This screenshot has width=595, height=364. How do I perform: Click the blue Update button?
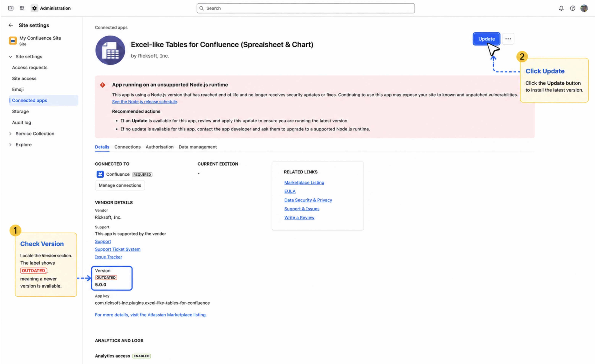[x=486, y=39]
